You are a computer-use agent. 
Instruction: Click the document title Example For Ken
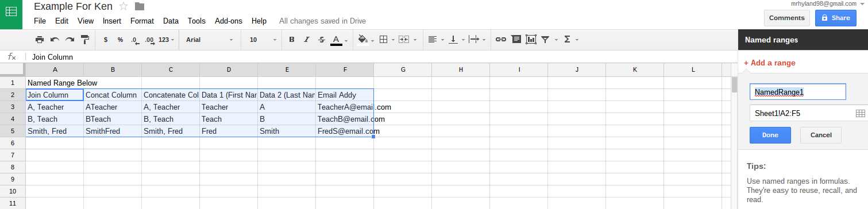73,6
